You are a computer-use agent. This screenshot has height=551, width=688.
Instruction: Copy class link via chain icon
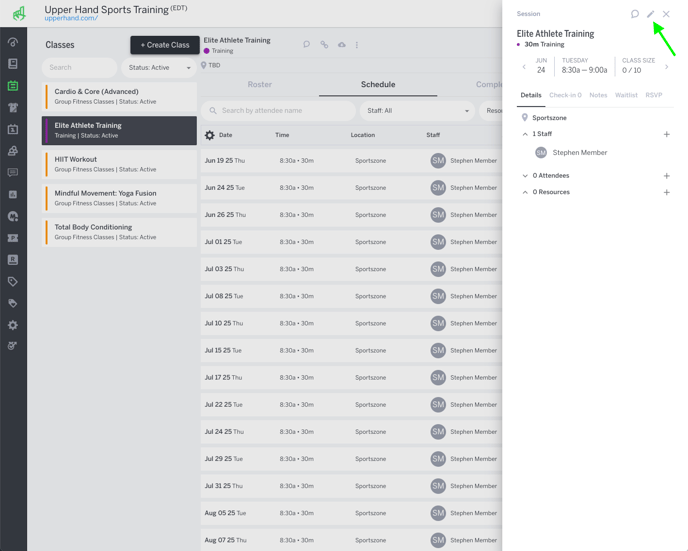(324, 44)
